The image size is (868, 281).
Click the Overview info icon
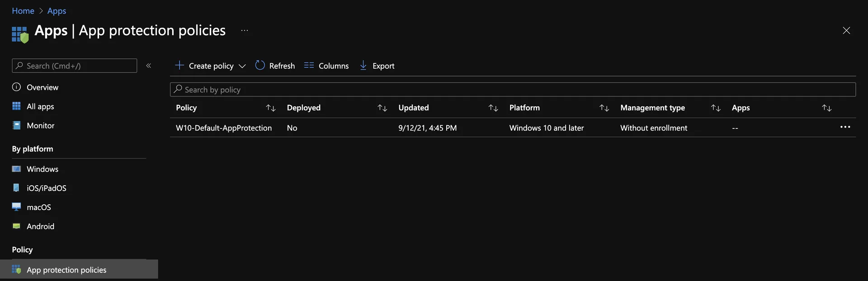coord(16,87)
